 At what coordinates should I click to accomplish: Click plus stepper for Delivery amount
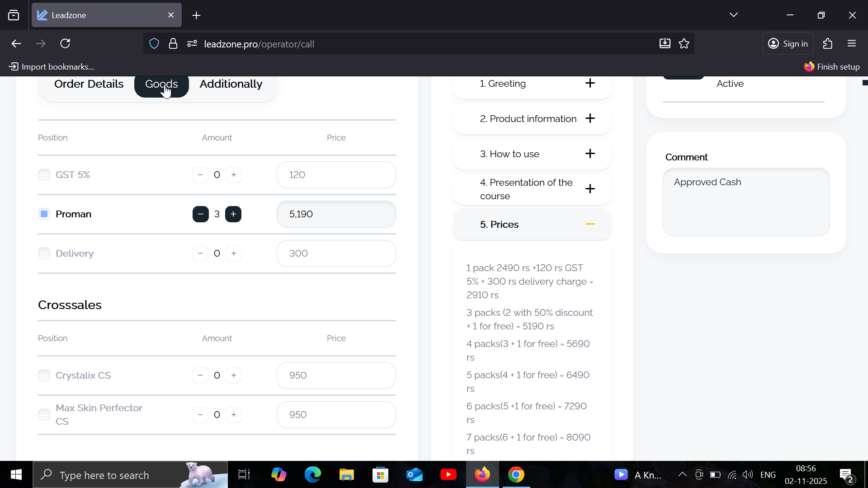click(x=234, y=253)
